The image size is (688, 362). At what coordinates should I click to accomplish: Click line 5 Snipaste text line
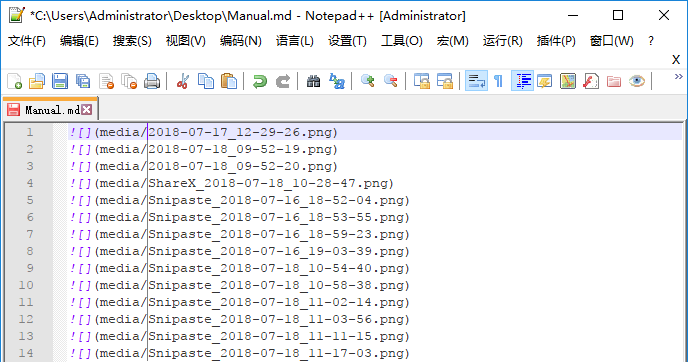[239, 201]
